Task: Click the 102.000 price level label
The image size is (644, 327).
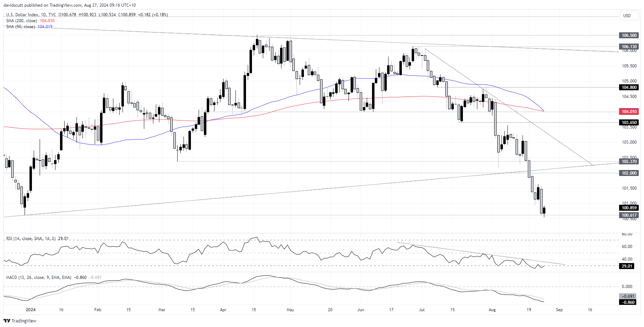Action: [629, 173]
